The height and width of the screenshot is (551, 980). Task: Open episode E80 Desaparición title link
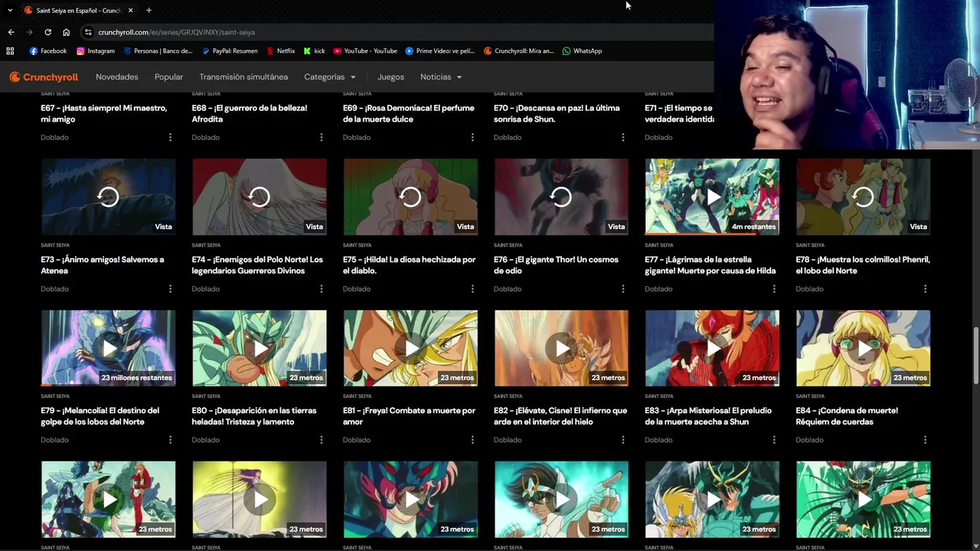[254, 416]
